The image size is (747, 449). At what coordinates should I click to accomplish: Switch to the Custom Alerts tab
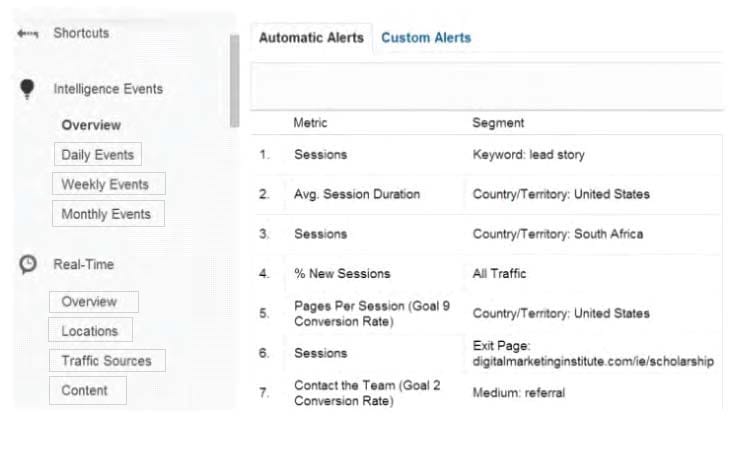point(426,38)
